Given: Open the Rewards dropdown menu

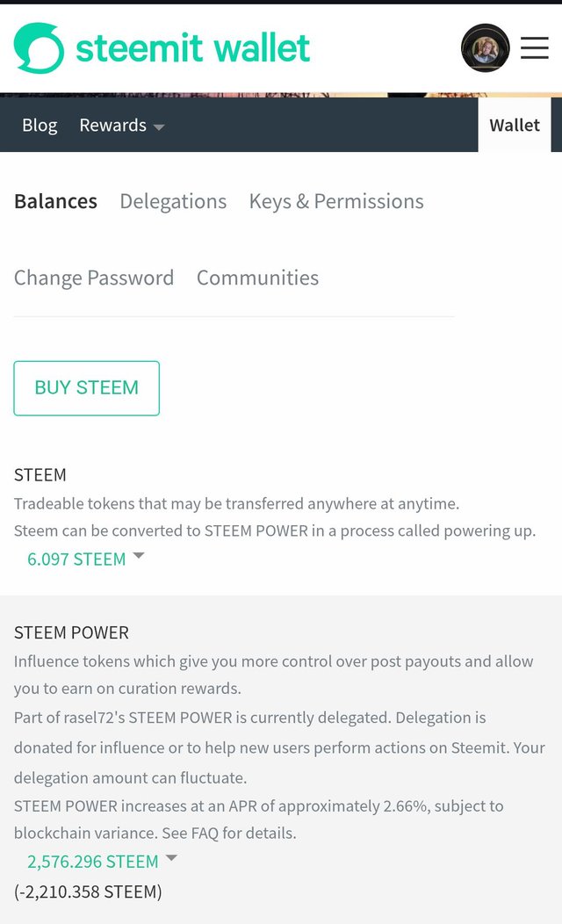Looking at the screenshot, I should tap(112, 126).
